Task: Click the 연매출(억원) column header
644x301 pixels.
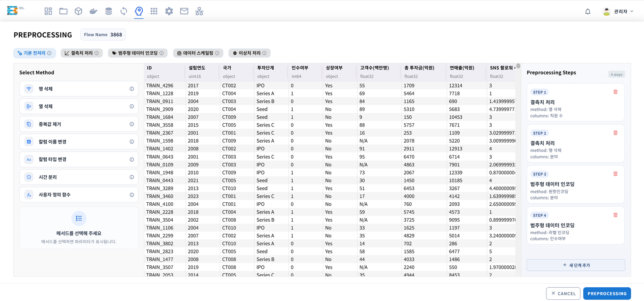Action: coord(466,72)
